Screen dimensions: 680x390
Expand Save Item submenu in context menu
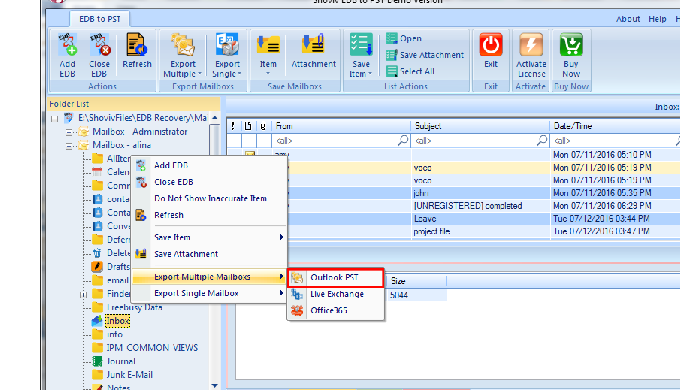(209, 237)
